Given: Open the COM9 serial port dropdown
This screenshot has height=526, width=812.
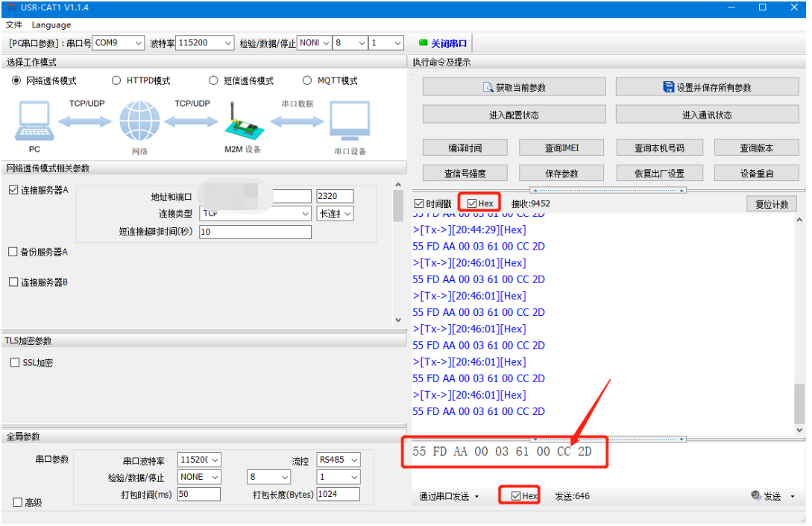Looking at the screenshot, I should [x=119, y=43].
